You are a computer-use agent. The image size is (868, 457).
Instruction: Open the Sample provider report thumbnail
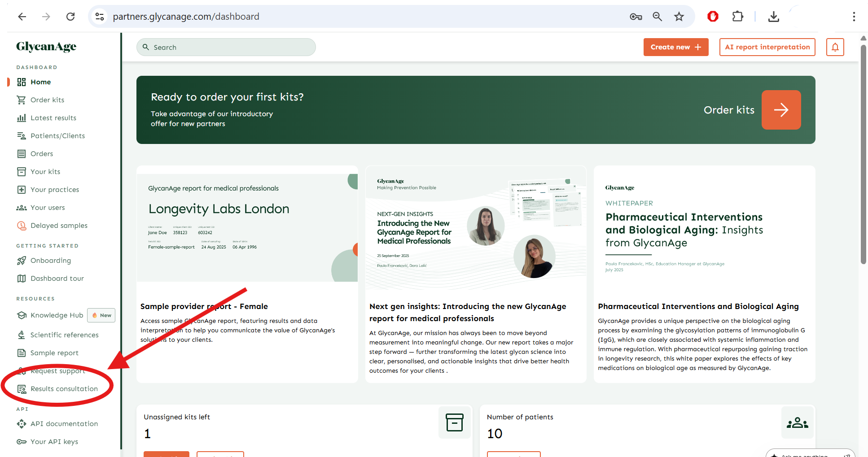click(247, 228)
